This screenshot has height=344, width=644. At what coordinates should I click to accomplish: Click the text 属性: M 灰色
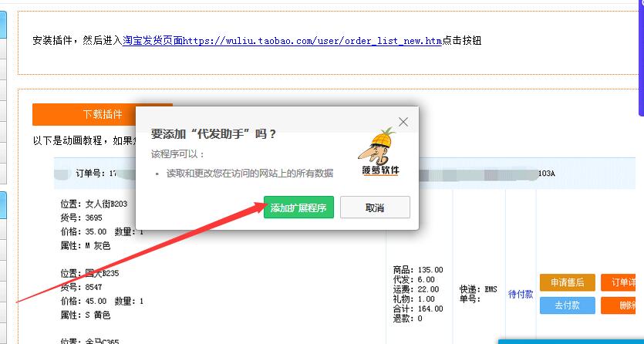coord(86,245)
